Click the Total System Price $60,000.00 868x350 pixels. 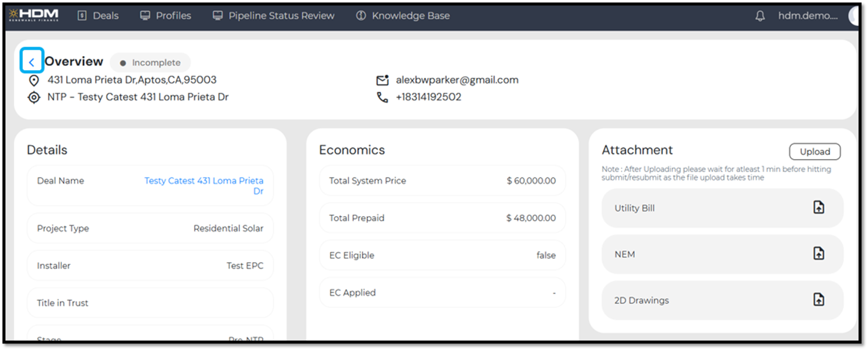[531, 180]
